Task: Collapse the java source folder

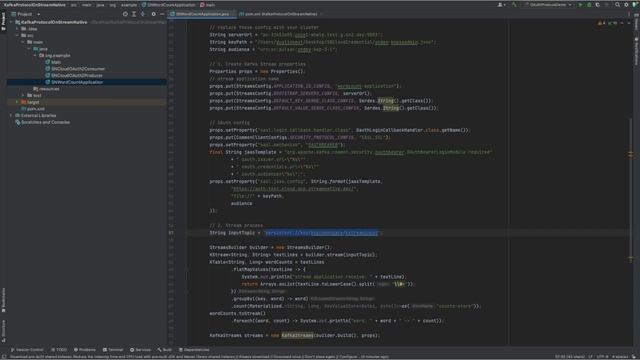Action: point(29,49)
